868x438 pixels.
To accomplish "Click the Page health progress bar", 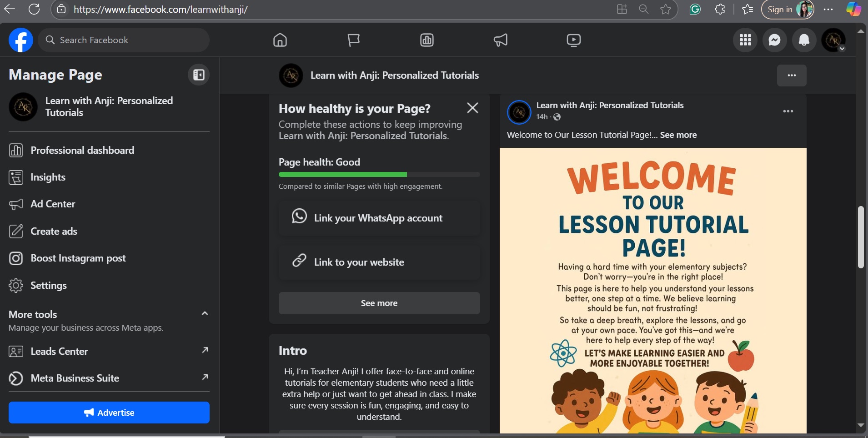I will tap(379, 174).
